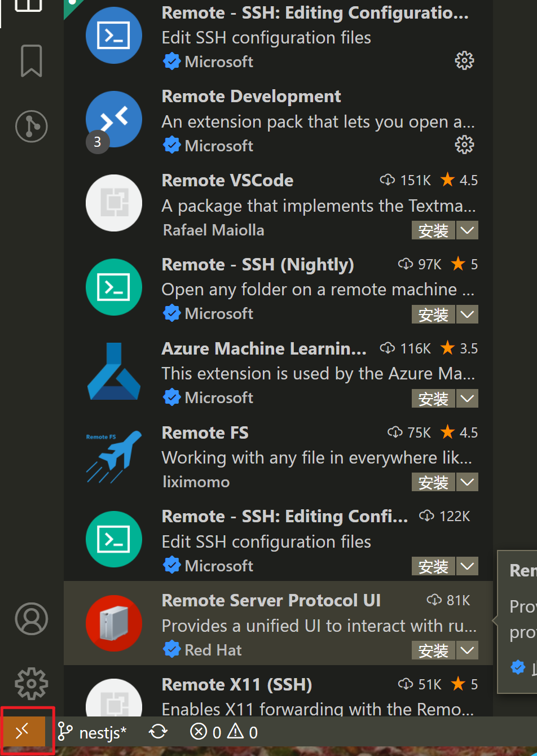Click Red Hat publisher name
The image size is (537, 756).
[x=213, y=650]
